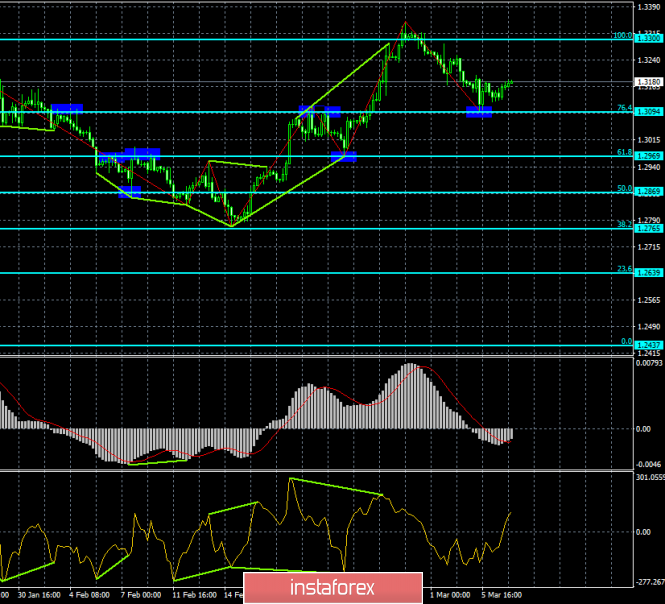Click the 1.3390 price axis label
Viewport: 665px width, 604px height.
coord(649,7)
